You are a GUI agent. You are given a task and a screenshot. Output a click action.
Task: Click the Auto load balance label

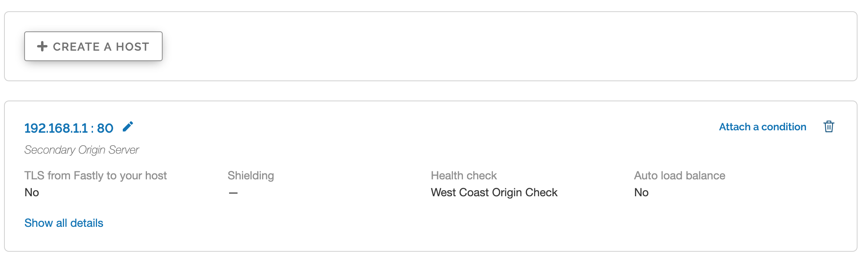680,175
